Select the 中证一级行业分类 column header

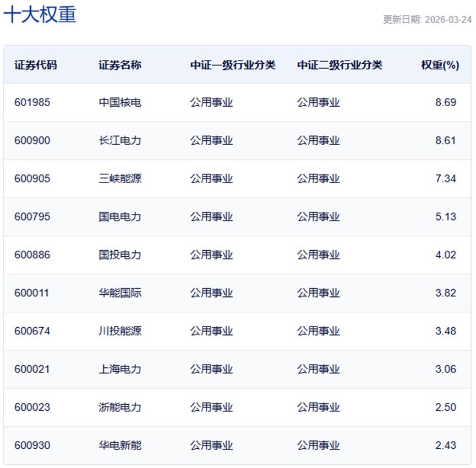coord(233,65)
